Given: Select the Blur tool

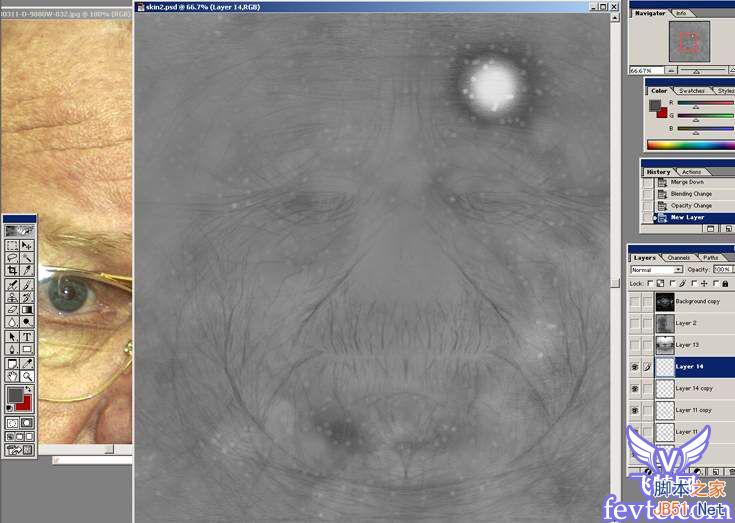Looking at the screenshot, I should click(x=12, y=321).
